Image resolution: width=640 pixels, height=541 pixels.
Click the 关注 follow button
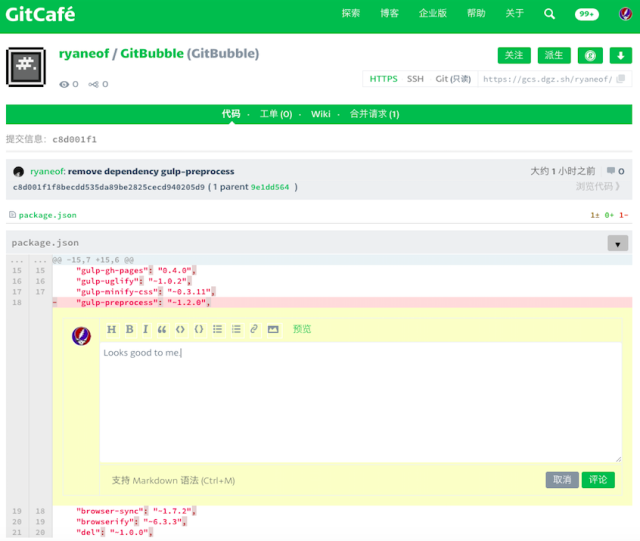coord(514,56)
